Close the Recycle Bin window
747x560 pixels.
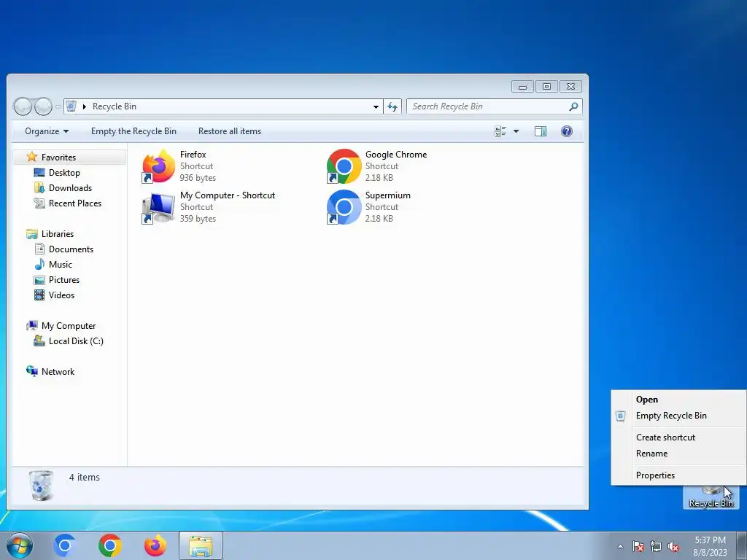tap(570, 87)
